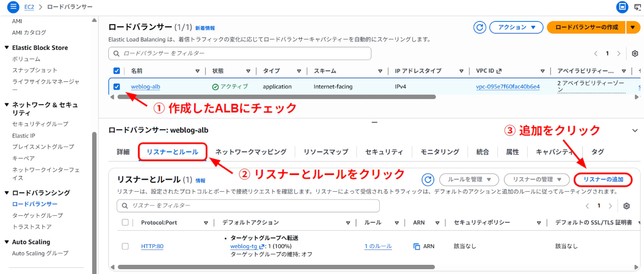The height and width of the screenshot is (274, 644).
Task: Open the weblog-tg target group link
Action: pos(244,246)
